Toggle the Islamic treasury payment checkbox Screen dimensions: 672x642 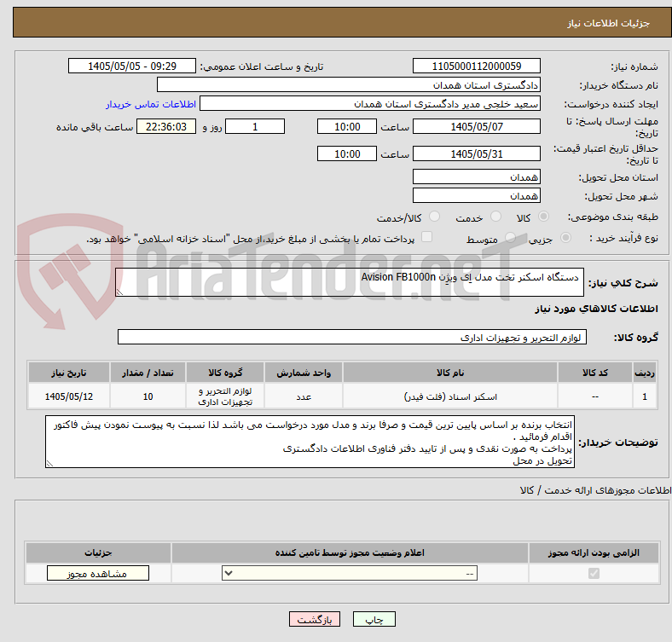(x=426, y=237)
